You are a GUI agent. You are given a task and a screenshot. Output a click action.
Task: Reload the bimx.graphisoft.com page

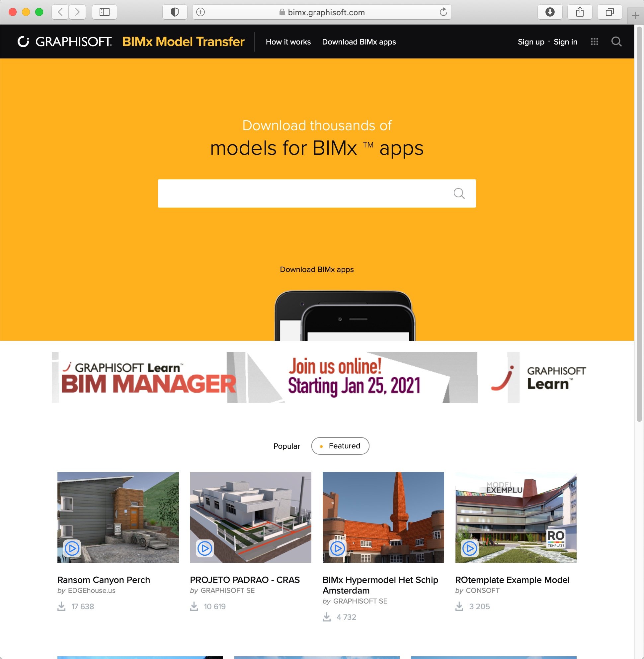443,12
